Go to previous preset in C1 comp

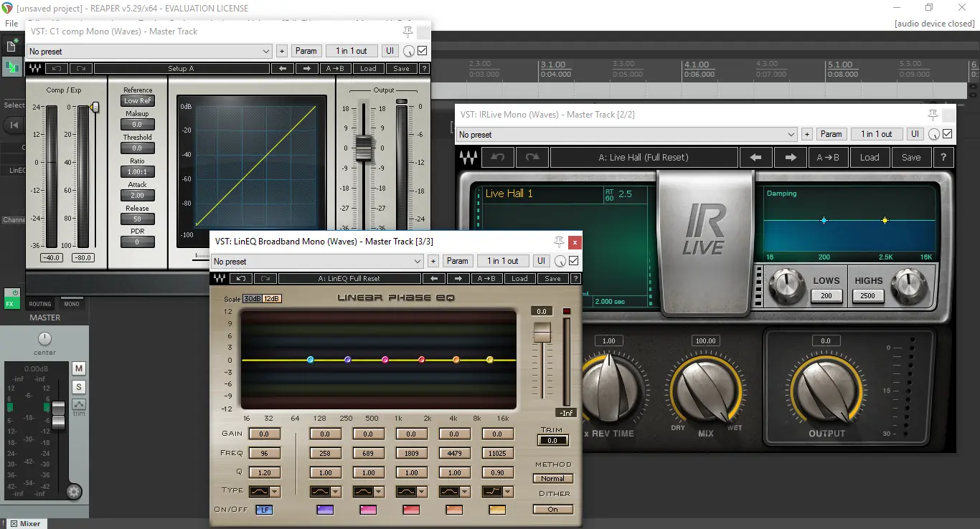[283, 69]
